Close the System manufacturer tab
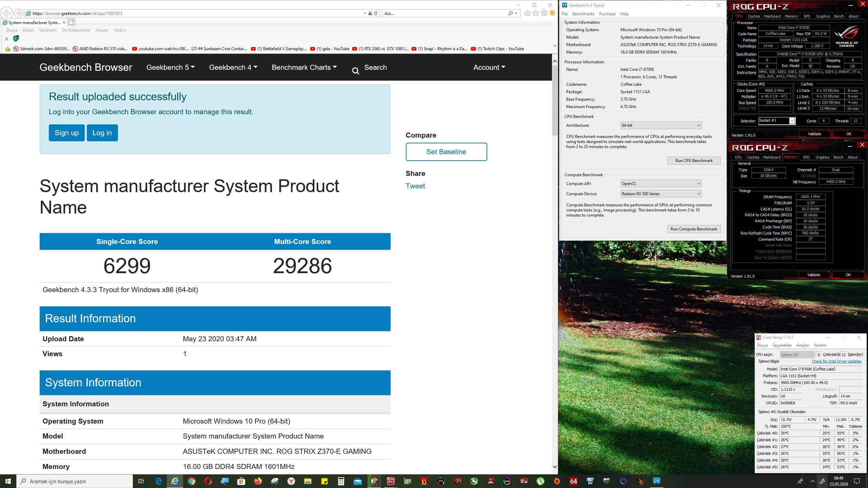The width and height of the screenshot is (868, 488). pos(64,22)
